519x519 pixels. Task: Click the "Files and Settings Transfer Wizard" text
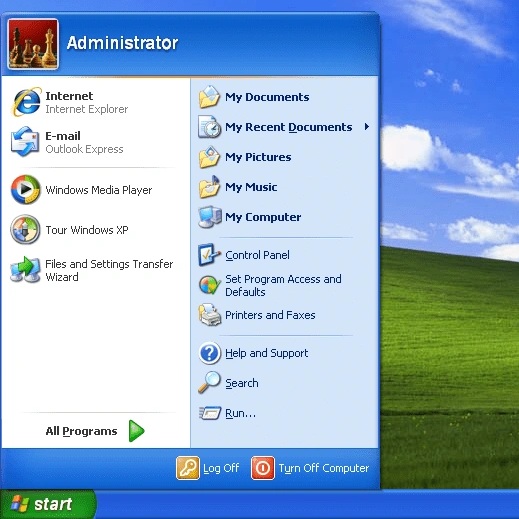tap(109, 270)
